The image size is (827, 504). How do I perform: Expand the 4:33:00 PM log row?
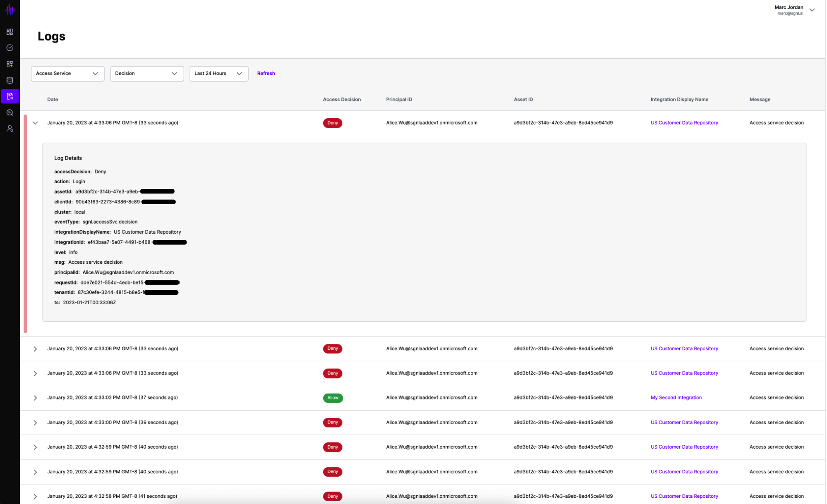[x=35, y=423]
